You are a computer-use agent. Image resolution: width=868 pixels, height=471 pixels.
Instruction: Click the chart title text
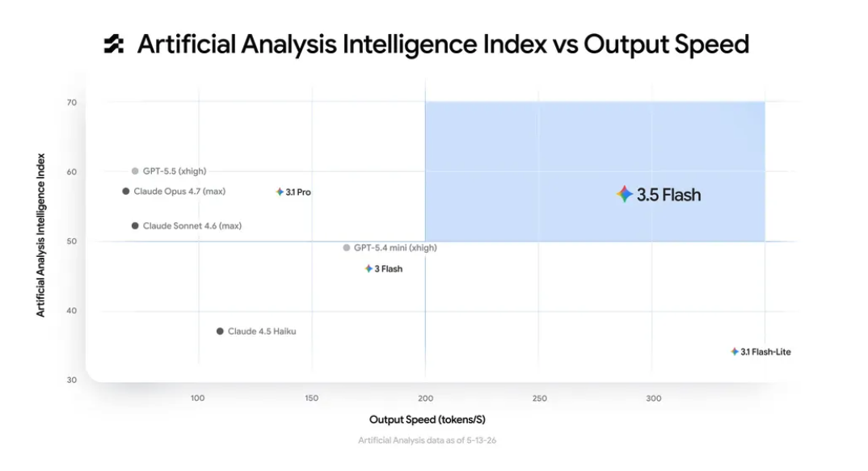pyautogui.click(x=443, y=44)
